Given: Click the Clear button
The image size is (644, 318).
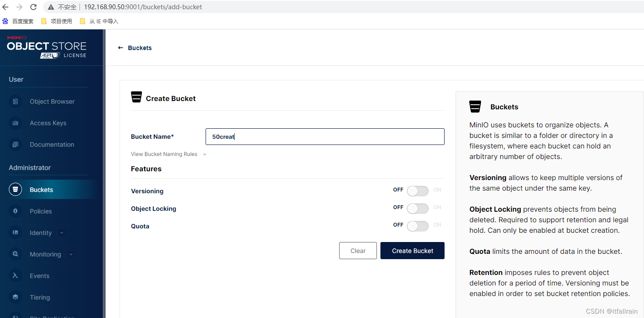Looking at the screenshot, I should (358, 250).
